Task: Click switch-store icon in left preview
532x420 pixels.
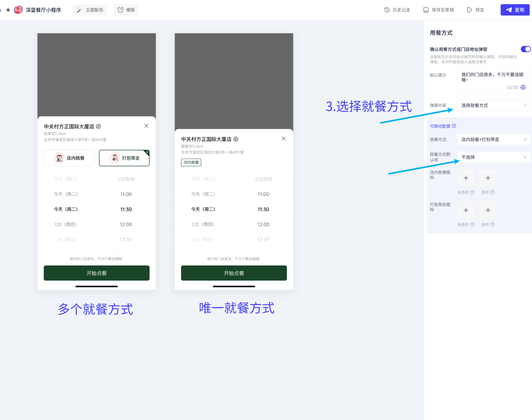Action: pyautogui.click(x=99, y=126)
